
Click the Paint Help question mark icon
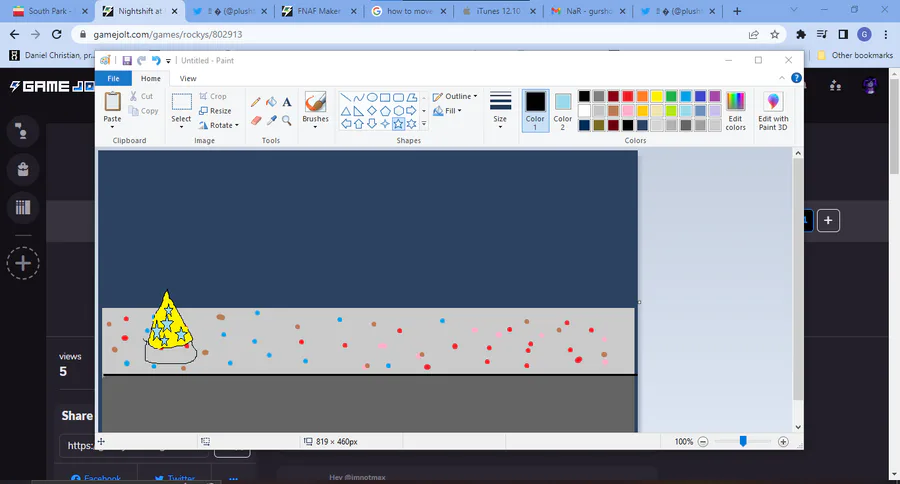point(796,78)
